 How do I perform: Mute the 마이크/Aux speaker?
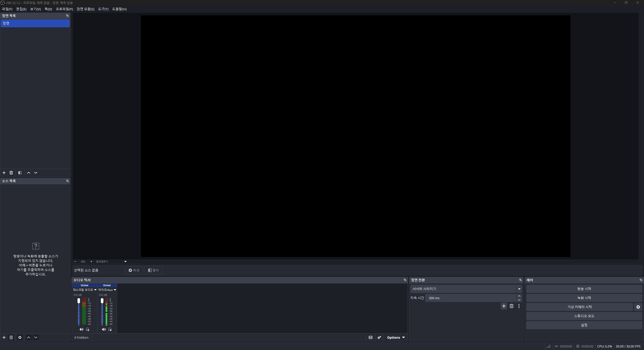[x=104, y=329]
